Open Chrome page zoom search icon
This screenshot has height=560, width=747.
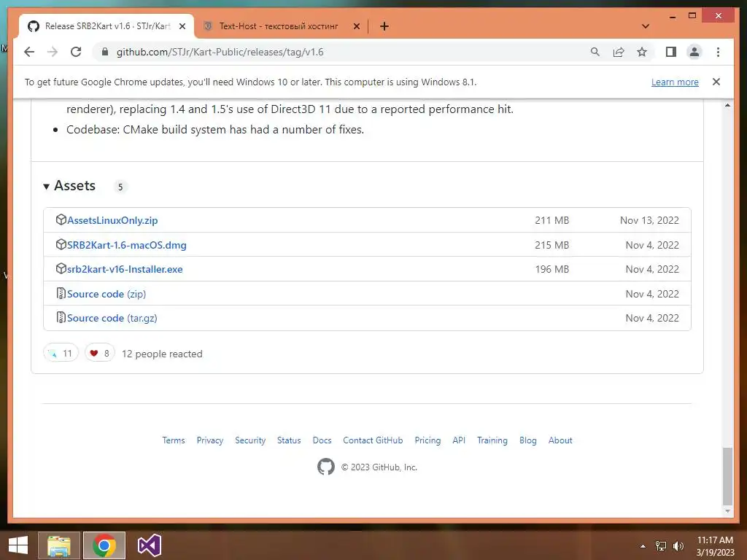tap(595, 52)
